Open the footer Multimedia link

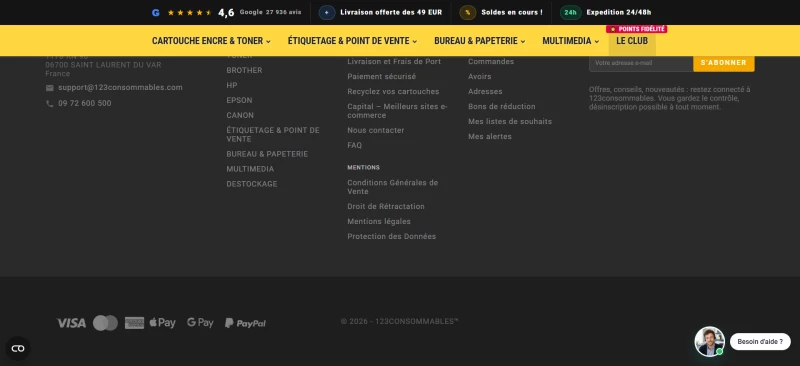[251, 169]
